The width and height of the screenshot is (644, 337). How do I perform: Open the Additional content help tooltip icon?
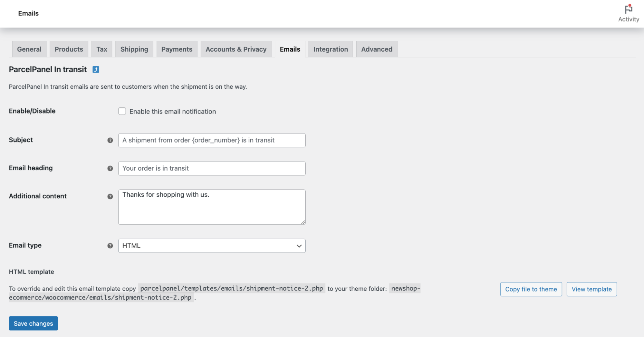(110, 196)
